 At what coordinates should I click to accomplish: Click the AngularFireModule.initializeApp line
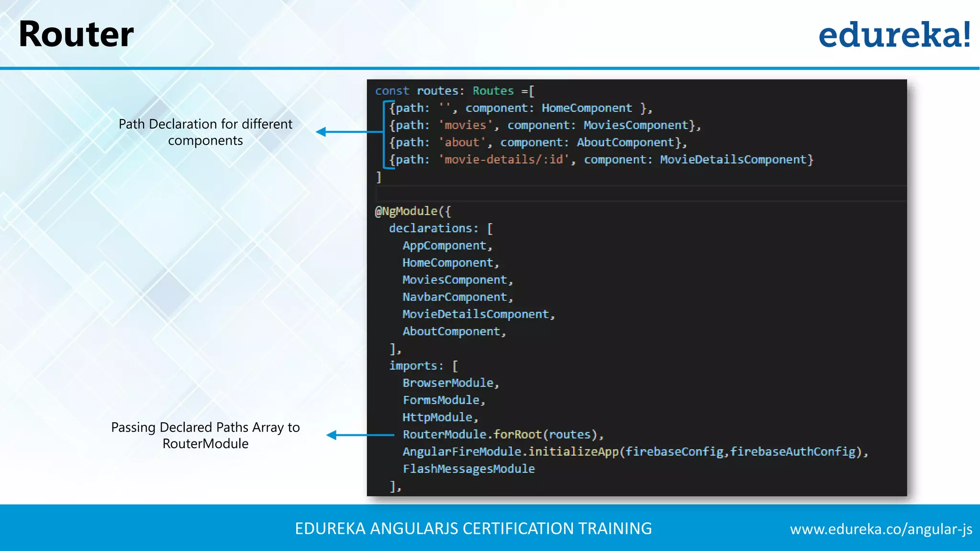point(635,452)
